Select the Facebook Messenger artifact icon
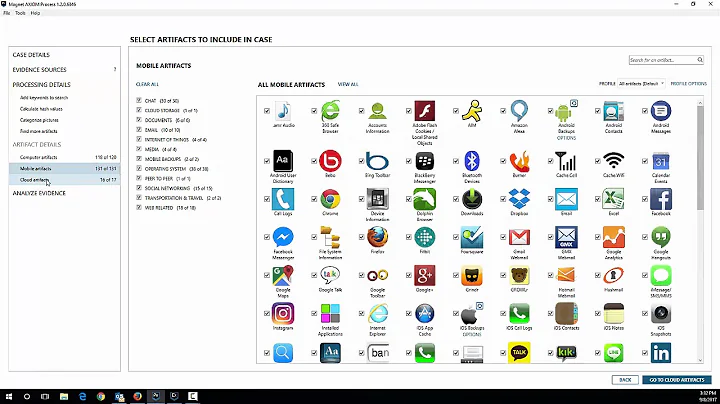Viewport: 720px width, 404px height. [283, 237]
